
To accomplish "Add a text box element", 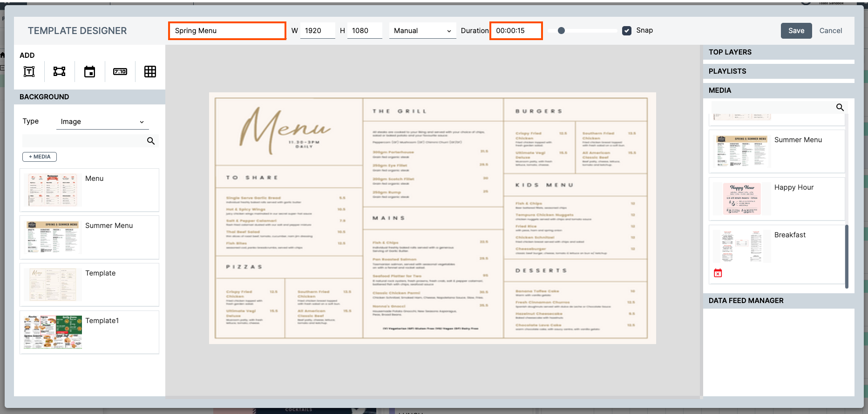I will pos(29,71).
